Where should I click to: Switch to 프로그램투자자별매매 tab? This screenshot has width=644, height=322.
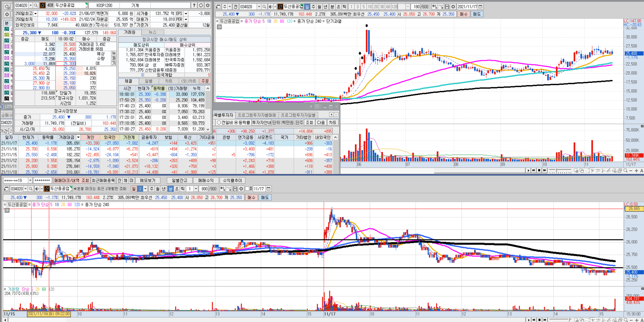[257, 115]
